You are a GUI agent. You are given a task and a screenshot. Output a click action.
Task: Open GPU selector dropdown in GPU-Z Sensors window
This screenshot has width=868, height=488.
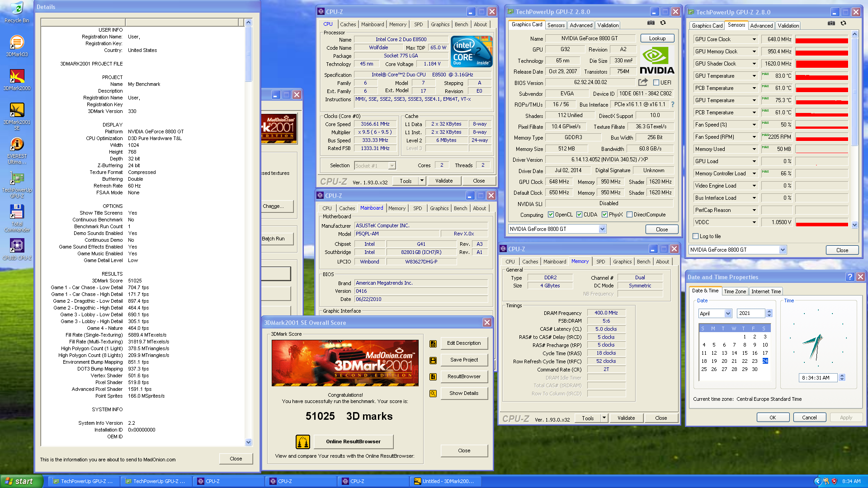783,250
